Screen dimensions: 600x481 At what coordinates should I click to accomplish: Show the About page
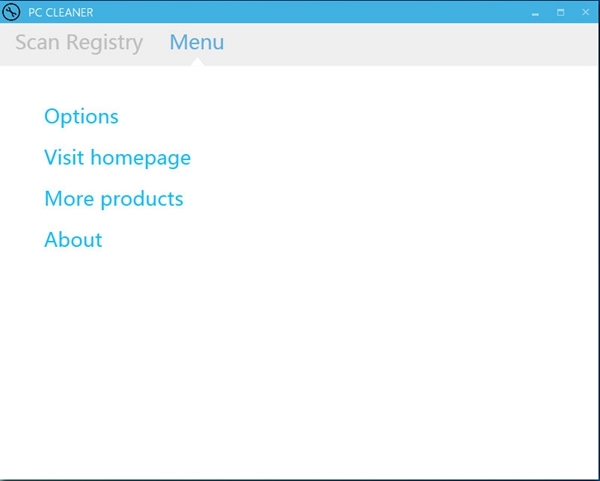[x=73, y=240]
